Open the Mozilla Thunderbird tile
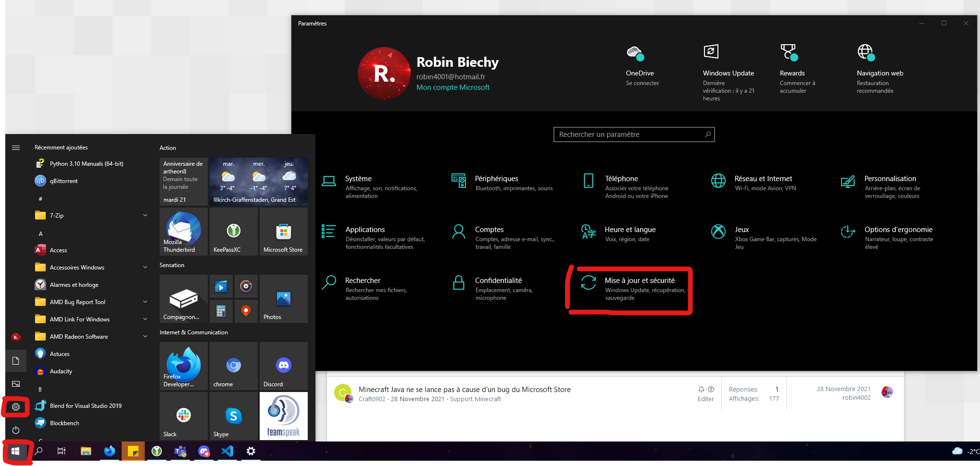 (x=184, y=232)
